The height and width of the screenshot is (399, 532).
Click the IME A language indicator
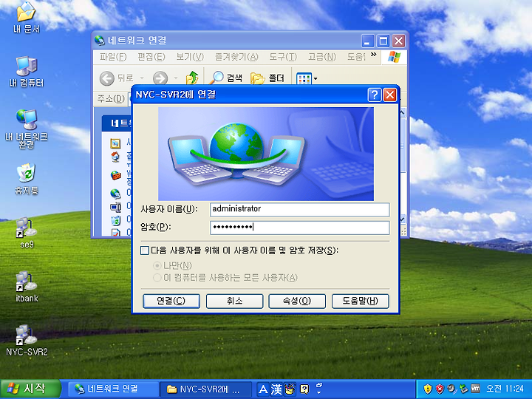pyautogui.click(x=263, y=389)
